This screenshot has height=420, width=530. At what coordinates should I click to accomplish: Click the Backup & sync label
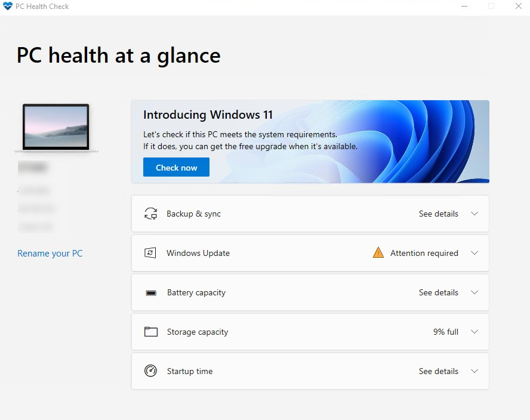tap(194, 214)
